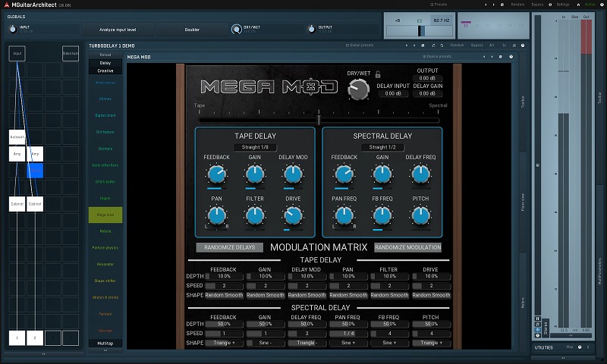Screen dimensions: 607x364
Task: Open the Tape Delay Straight 1/8 dropdown
Action: click(255, 147)
